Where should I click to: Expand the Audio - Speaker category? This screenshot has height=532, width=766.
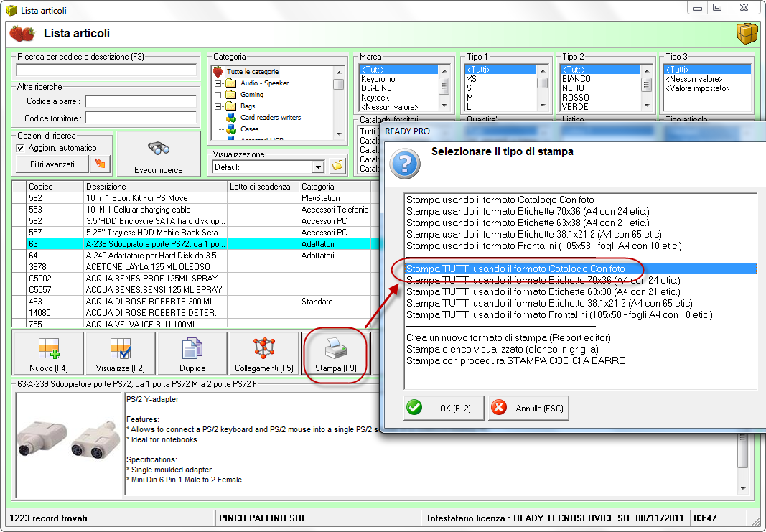click(218, 83)
